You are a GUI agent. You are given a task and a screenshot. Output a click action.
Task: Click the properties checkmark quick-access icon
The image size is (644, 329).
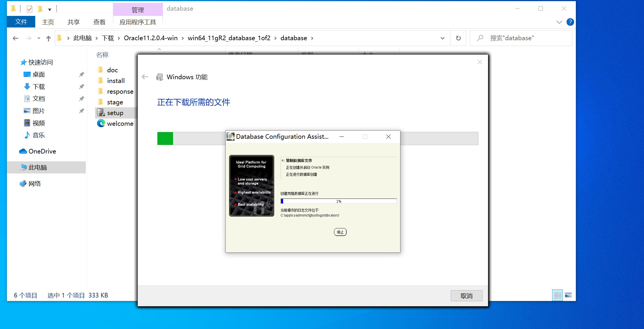pos(29,9)
